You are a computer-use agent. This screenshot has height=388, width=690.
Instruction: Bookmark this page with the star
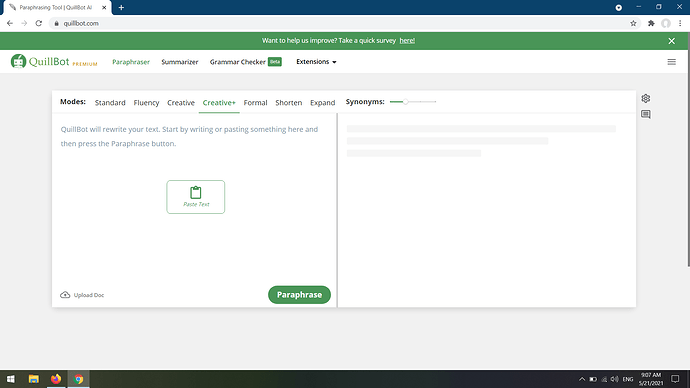point(633,23)
